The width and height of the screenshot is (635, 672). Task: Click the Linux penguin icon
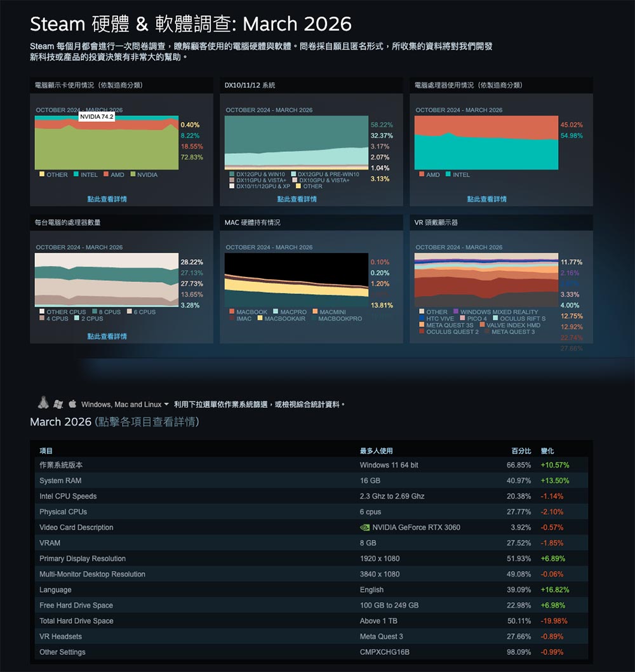[x=43, y=403]
